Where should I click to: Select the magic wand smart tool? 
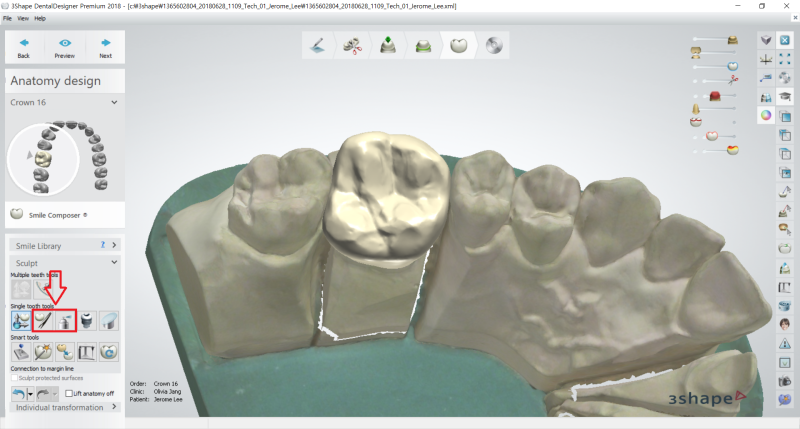point(43,352)
